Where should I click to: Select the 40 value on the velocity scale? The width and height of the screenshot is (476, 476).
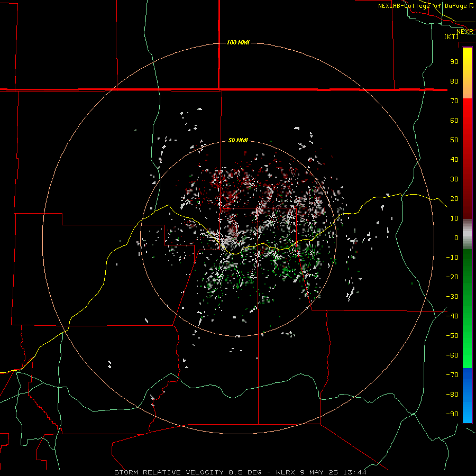click(x=454, y=160)
